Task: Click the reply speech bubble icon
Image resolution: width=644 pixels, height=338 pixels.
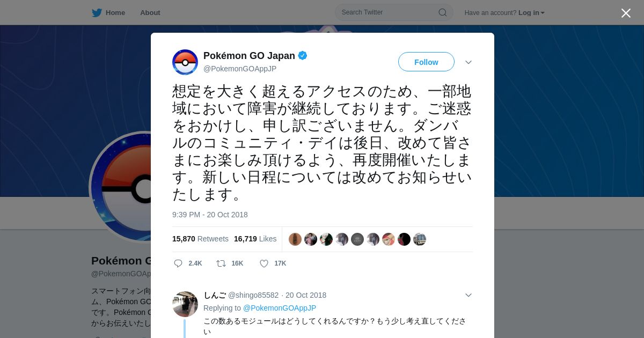Action: click(x=179, y=263)
